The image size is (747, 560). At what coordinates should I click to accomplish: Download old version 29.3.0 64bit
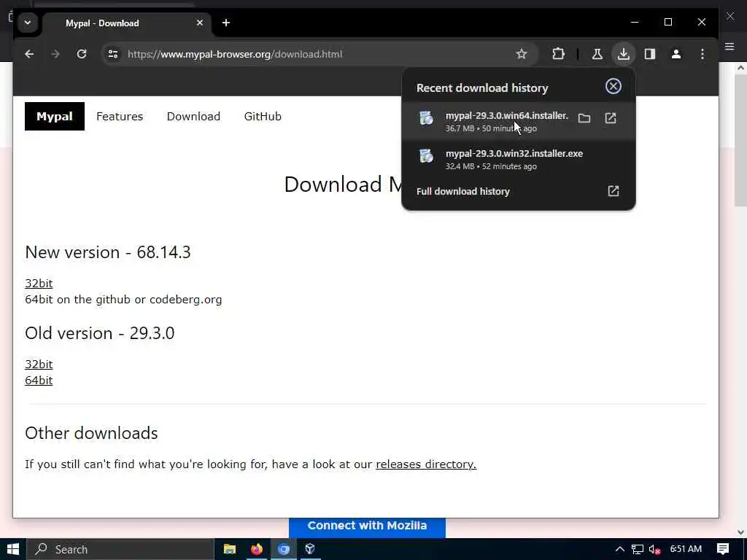click(39, 381)
